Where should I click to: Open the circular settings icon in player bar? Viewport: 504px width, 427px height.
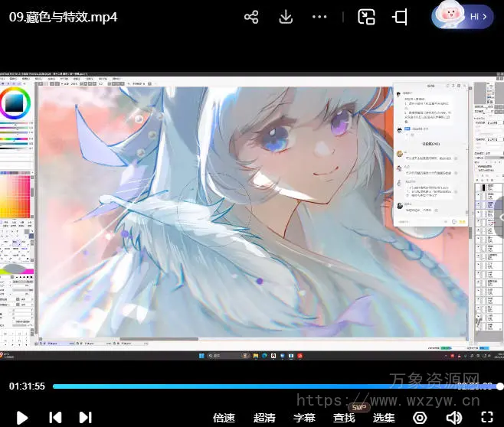420,417
